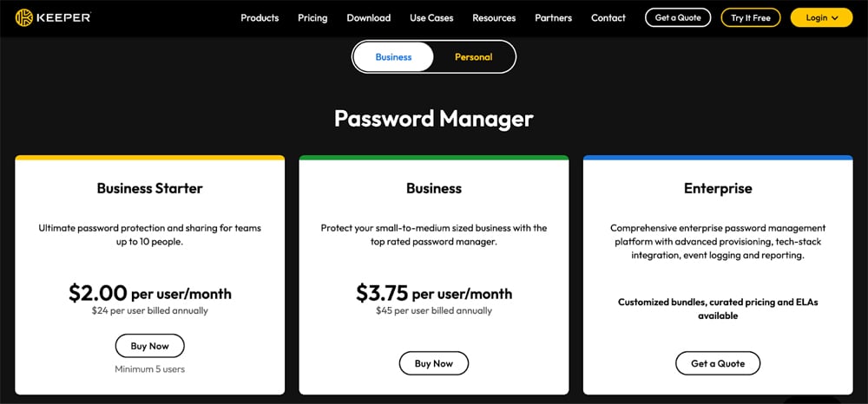
Task: Switch pricing toggle to Personal
Action: tap(473, 57)
